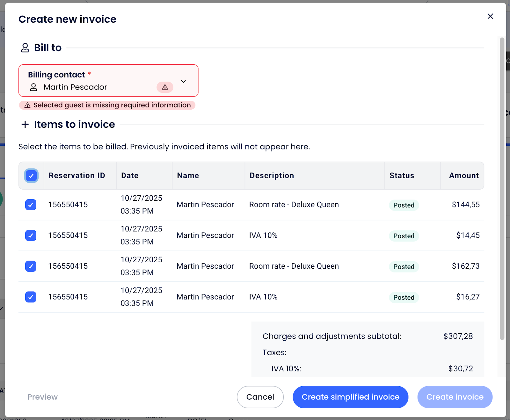The width and height of the screenshot is (510, 420).
Task: Close the Create new invoice dialog
Action: coord(490,16)
